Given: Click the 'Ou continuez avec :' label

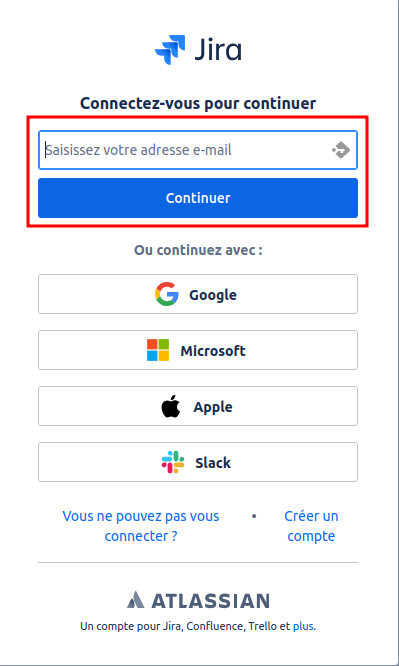Looking at the screenshot, I should [198, 250].
